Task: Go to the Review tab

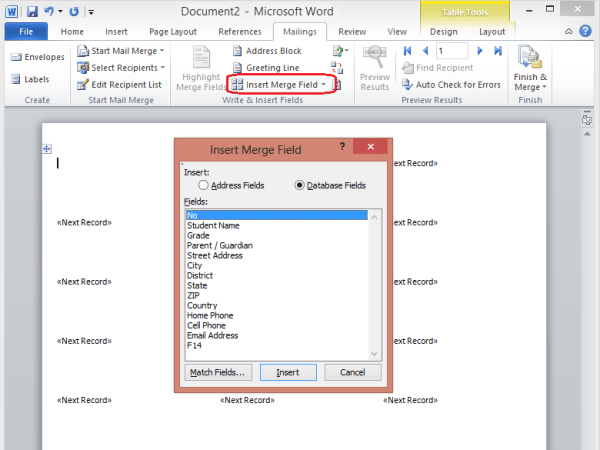Action: click(x=352, y=32)
